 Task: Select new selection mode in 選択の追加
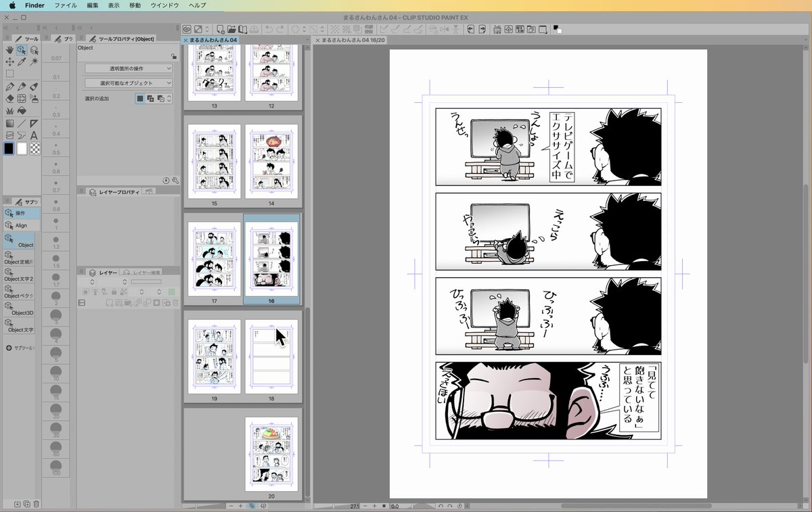[x=140, y=98]
